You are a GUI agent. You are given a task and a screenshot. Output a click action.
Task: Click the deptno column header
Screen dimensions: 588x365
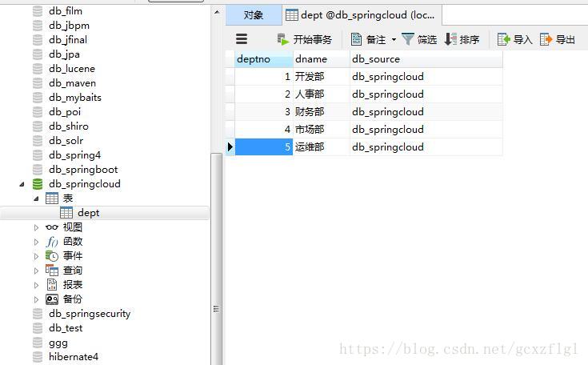(x=264, y=59)
